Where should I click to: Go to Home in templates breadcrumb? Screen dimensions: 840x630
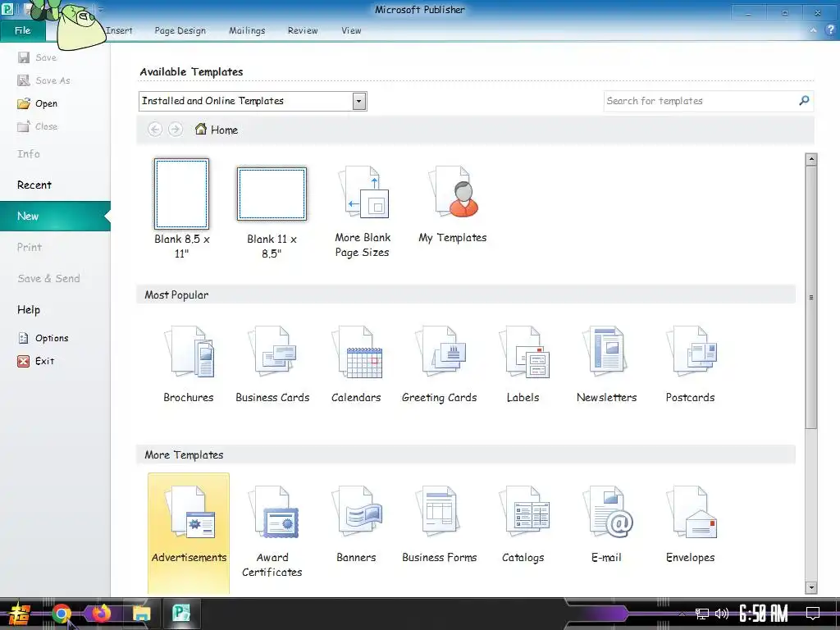(217, 130)
